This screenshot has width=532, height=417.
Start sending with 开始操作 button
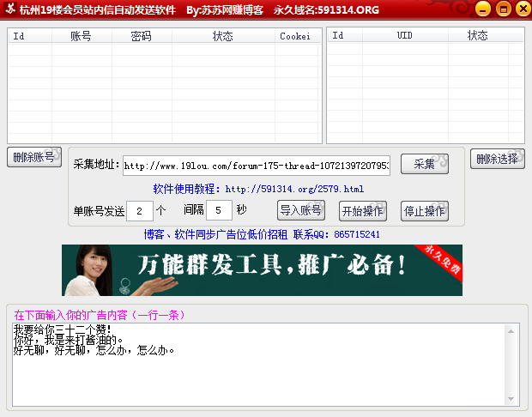click(x=363, y=211)
